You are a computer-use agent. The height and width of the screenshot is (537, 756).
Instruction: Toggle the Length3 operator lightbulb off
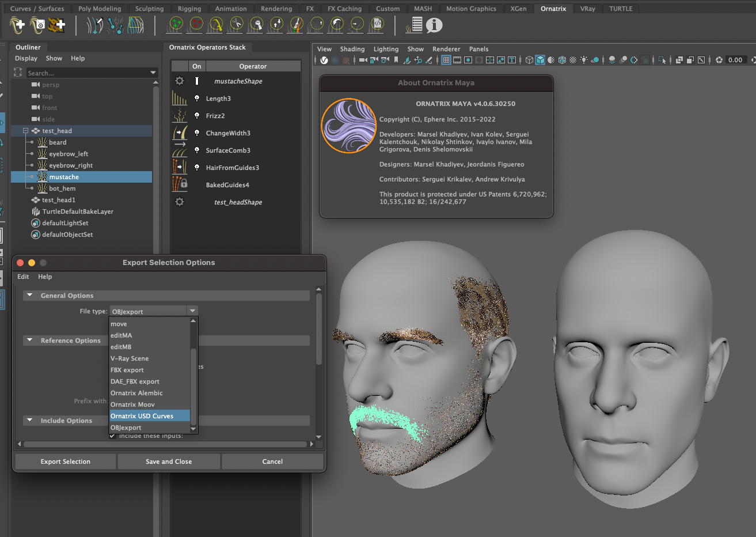coord(197,99)
